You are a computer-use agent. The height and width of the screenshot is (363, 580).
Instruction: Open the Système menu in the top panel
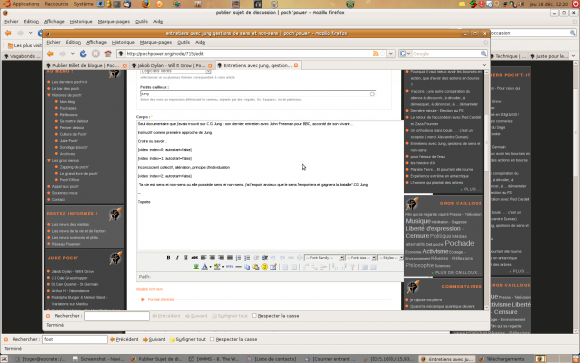[83, 4]
